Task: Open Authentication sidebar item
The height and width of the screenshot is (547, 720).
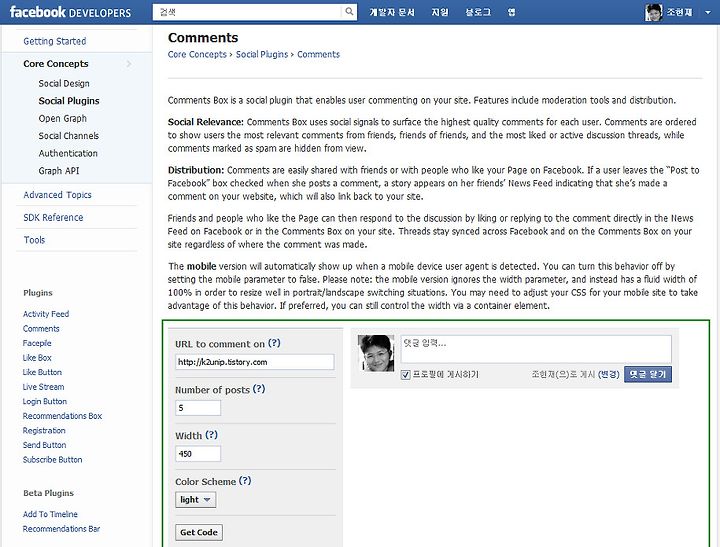Action: coord(68,153)
